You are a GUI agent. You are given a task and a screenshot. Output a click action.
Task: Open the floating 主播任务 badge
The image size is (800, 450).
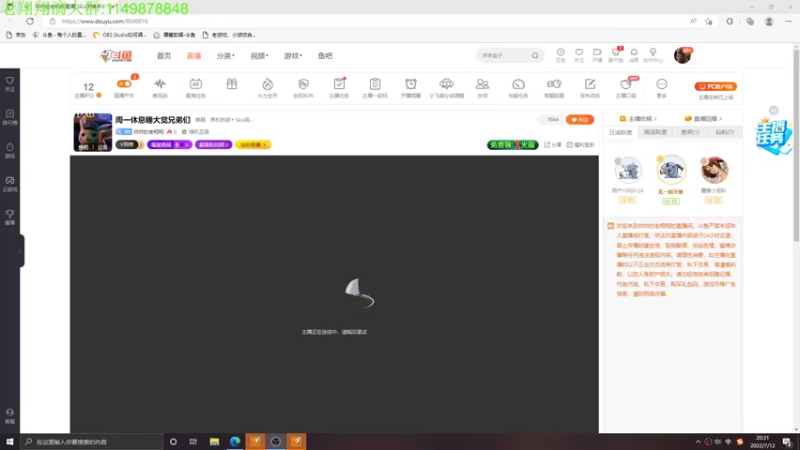pos(773,137)
